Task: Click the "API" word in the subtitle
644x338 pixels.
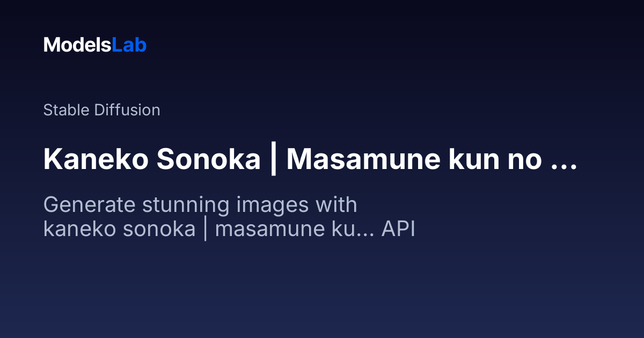Action: (398, 229)
